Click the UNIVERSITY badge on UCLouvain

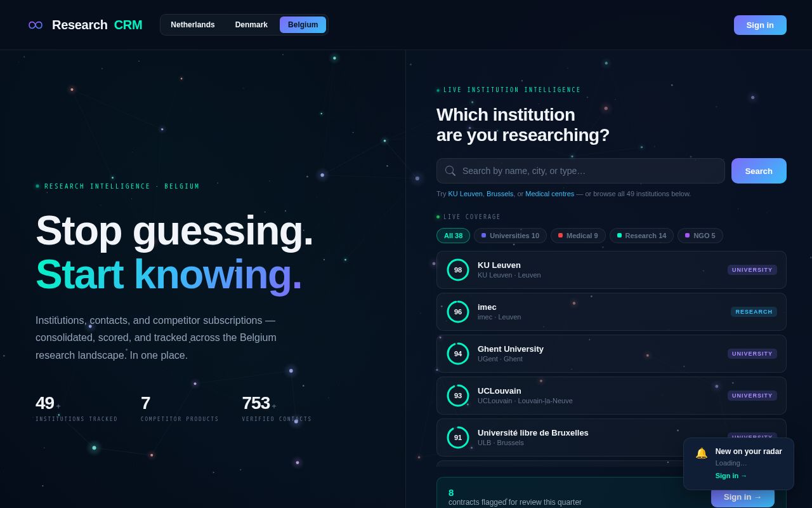[752, 396]
